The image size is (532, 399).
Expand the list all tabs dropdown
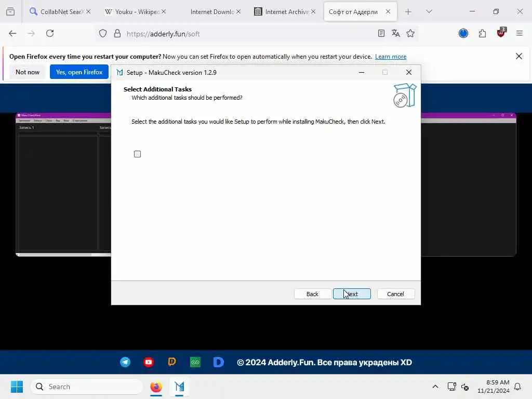[x=429, y=11]
